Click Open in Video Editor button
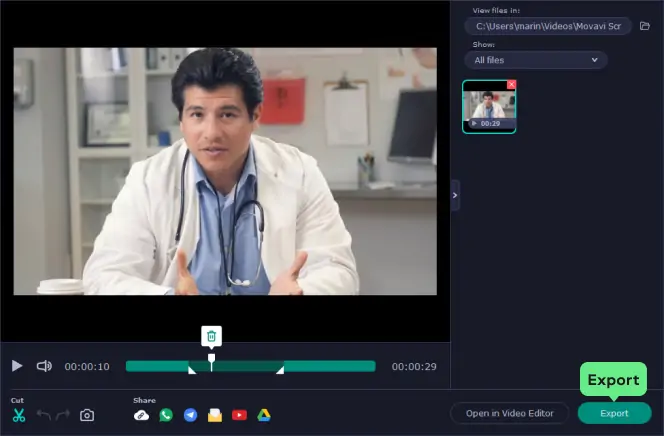664x436 pixels. tap(509, 413)
